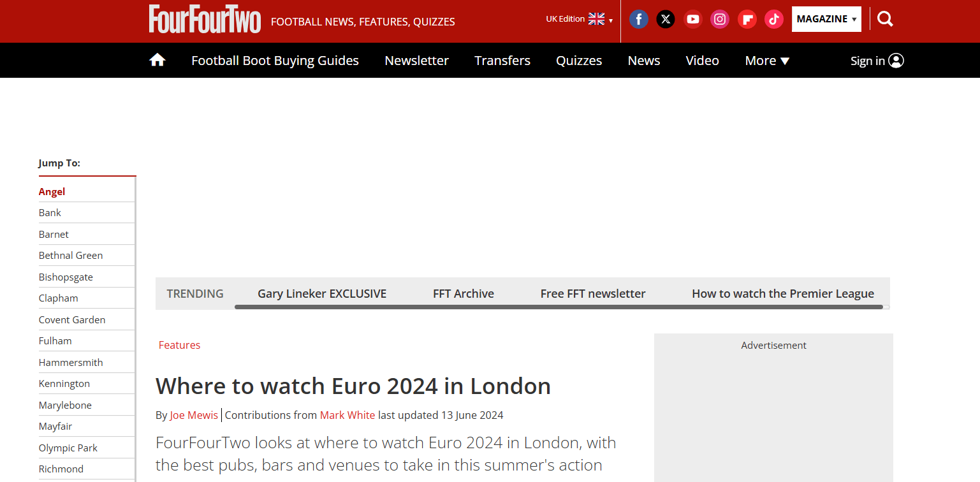
Task: Open the MAGAZINE dropdown
Action: click(x=826, y=19)
